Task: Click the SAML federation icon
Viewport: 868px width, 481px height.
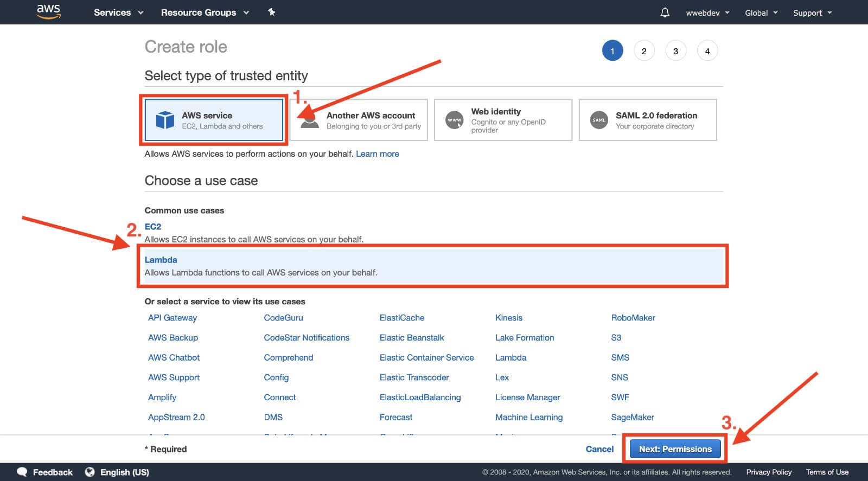Action: 599,120
